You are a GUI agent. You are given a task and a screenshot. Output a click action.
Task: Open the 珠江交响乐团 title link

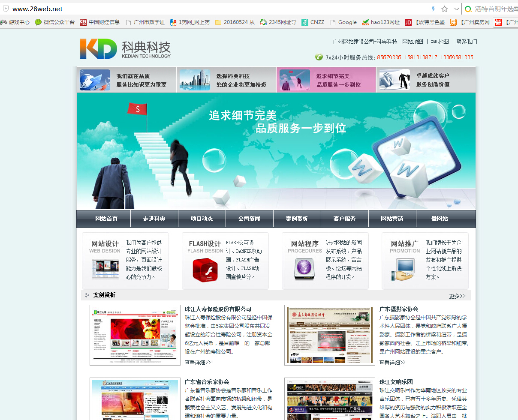[x=396, y=382]
